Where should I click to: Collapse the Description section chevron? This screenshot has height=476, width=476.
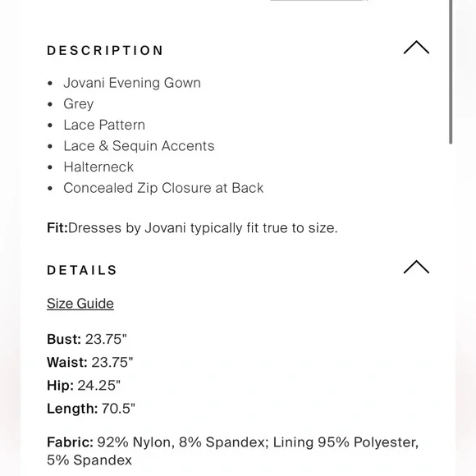coord(416,48)
